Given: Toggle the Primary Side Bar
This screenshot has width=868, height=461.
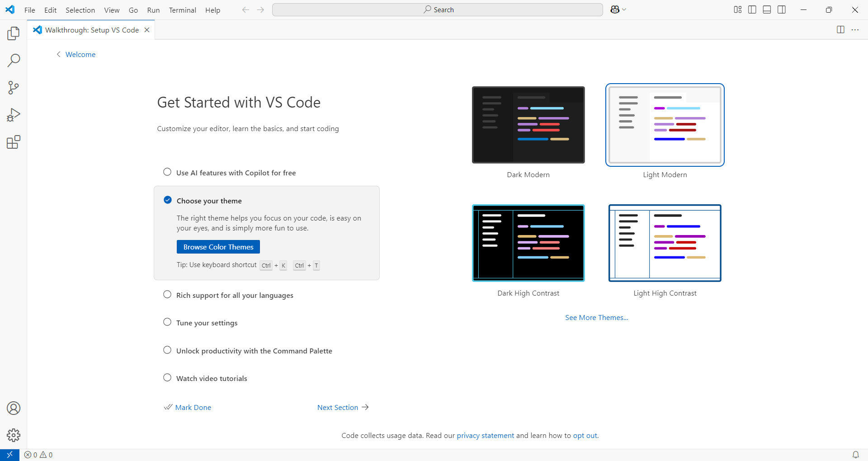Looking at the screenshot, I should (x=752, y=9).
